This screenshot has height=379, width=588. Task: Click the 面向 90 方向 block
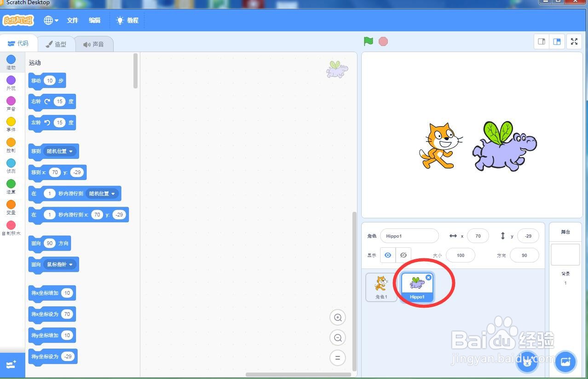[x=50, y=244]
